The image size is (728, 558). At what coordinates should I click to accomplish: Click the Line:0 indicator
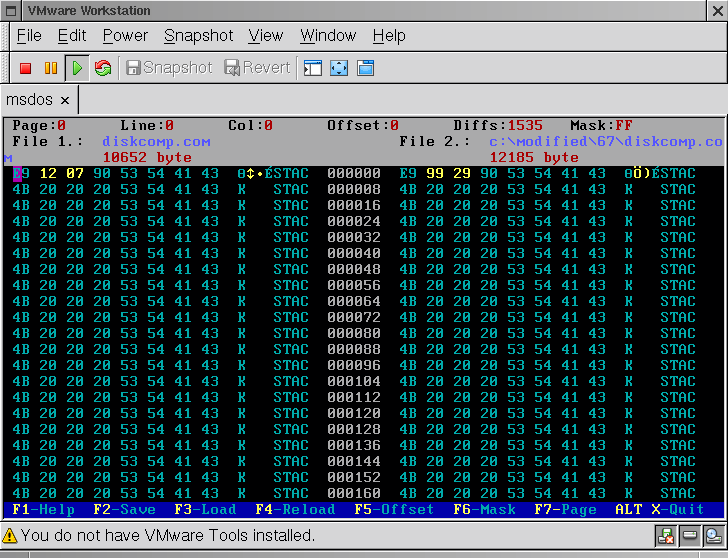(x=147, y=125)
